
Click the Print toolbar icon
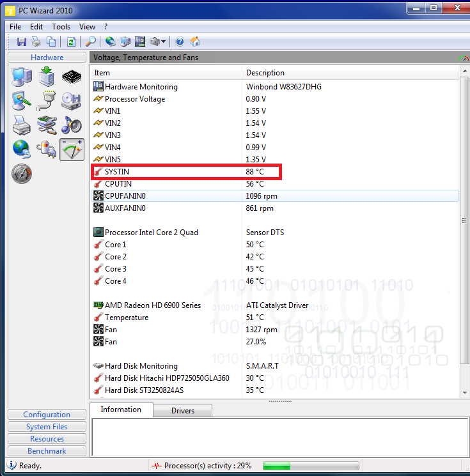(36, 42)
